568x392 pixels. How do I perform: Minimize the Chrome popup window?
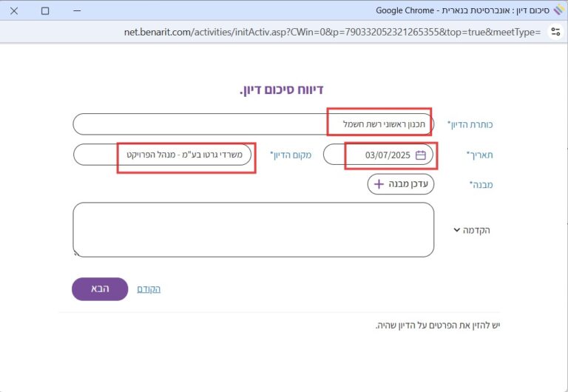point(75,10)
